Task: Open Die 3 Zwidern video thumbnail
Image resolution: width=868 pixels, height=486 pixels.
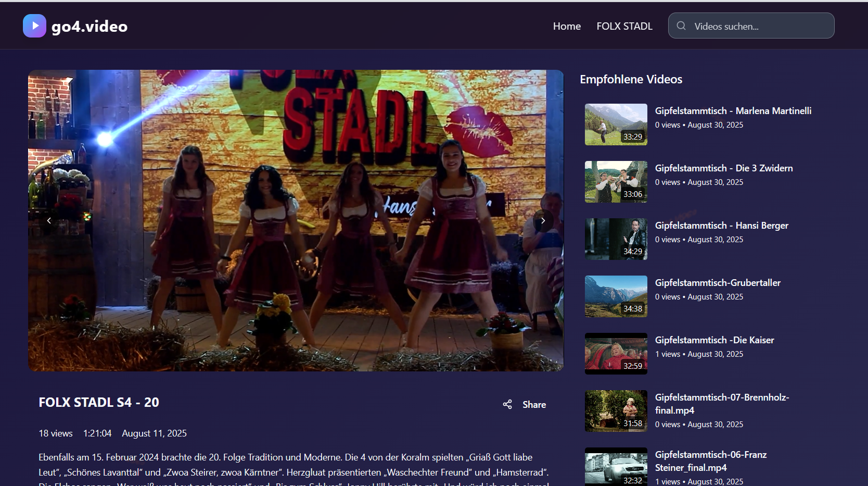Action: [x=616, y=182]
